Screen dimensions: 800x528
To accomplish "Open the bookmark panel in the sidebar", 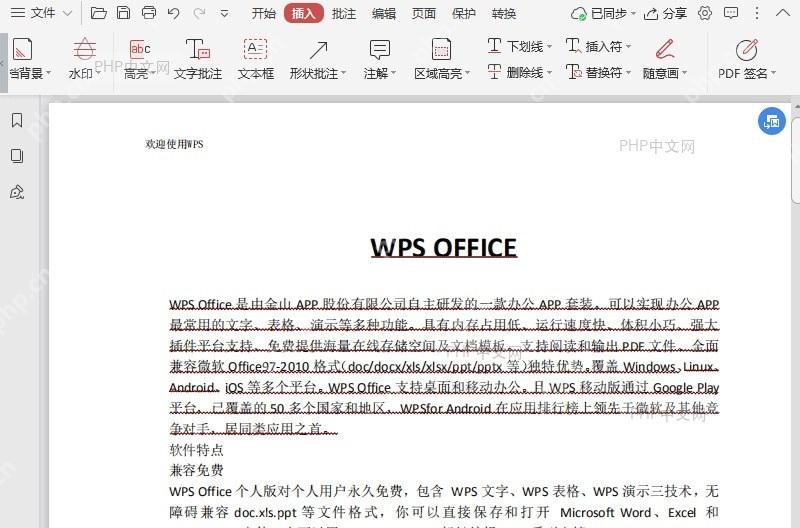I will point(17,120).
